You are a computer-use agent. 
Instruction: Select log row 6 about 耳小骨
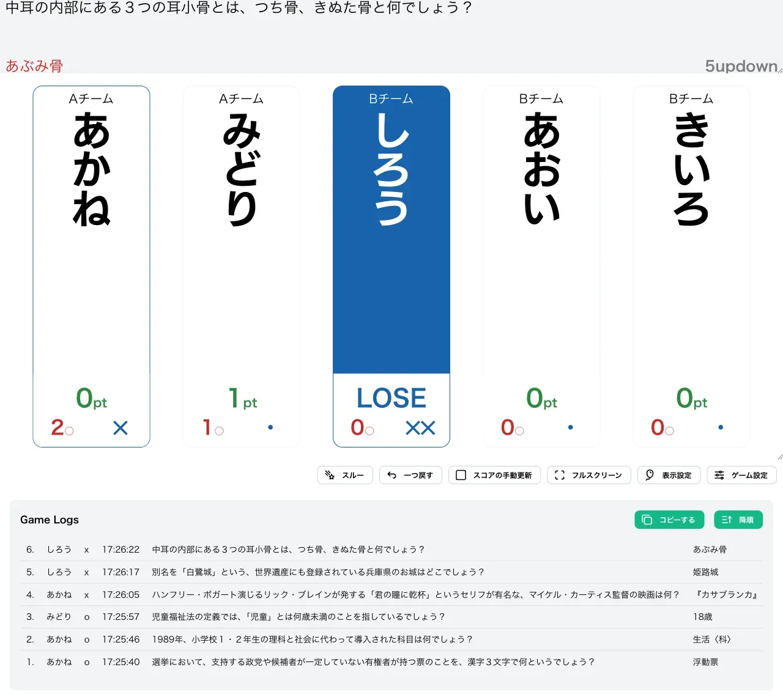point(391,550)
